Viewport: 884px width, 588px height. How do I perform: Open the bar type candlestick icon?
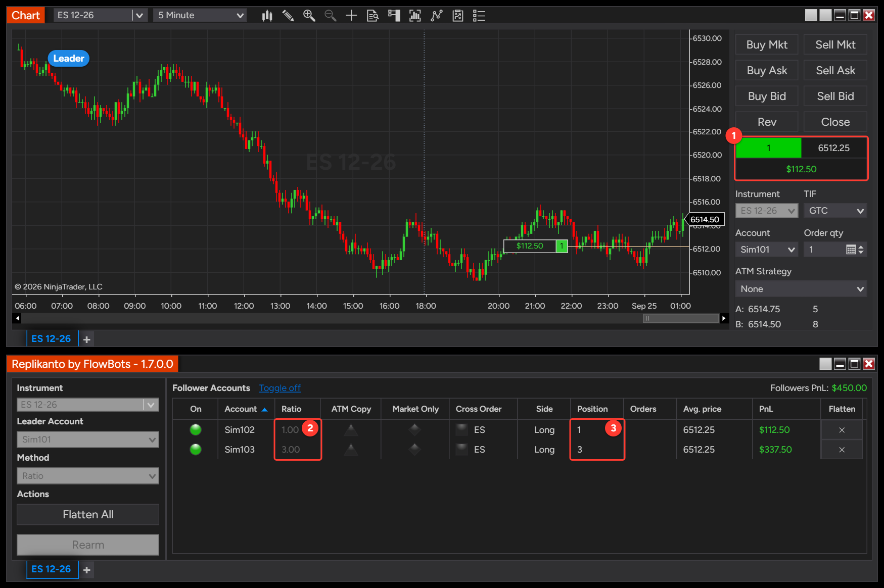tap(267, 16)
